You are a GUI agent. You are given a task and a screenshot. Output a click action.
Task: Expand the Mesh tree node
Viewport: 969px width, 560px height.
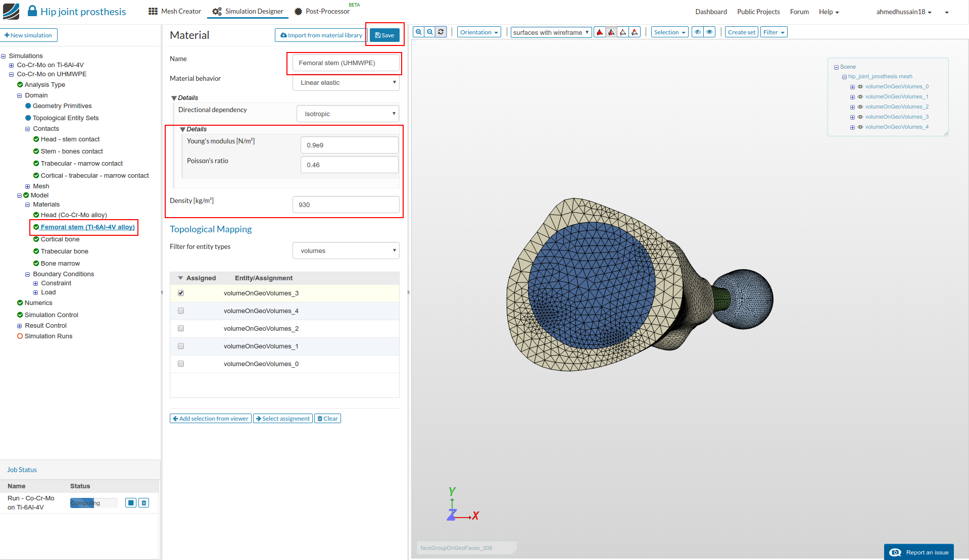[28, 186]
